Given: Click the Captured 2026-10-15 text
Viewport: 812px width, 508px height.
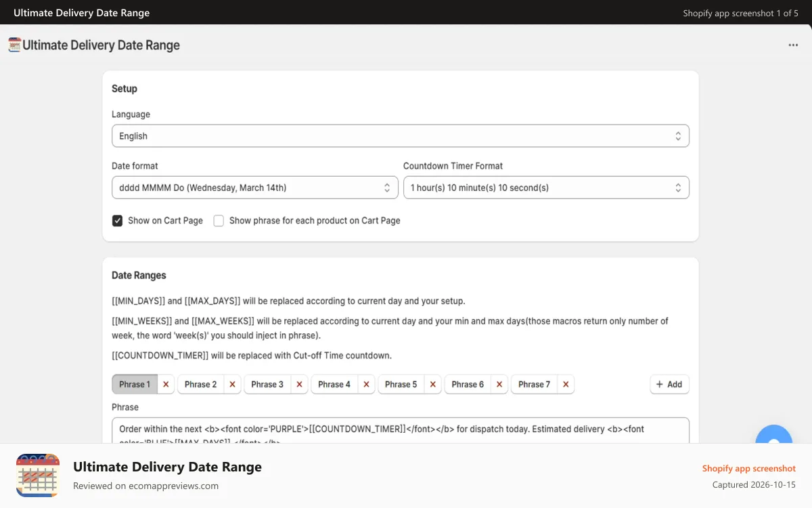Looking at the screenshot, I should click(754, 485).
